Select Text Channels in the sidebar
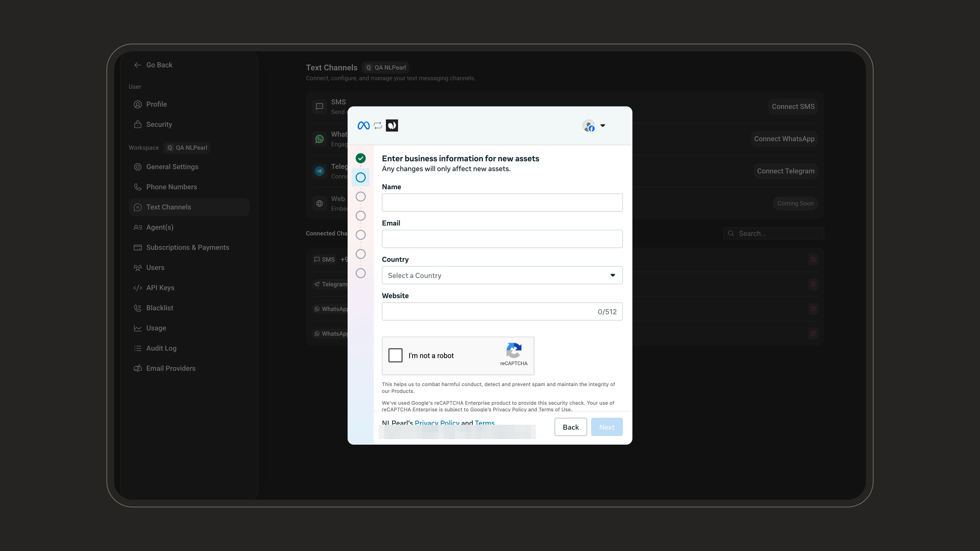 (189, 207)
